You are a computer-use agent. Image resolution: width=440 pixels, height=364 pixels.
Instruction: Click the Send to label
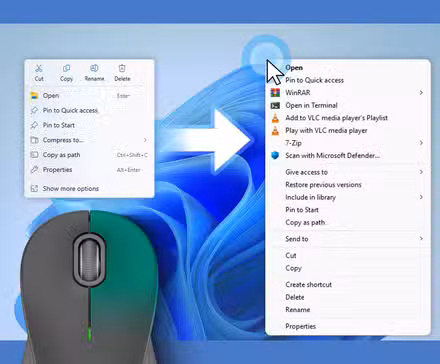click(x=297, y=239)
